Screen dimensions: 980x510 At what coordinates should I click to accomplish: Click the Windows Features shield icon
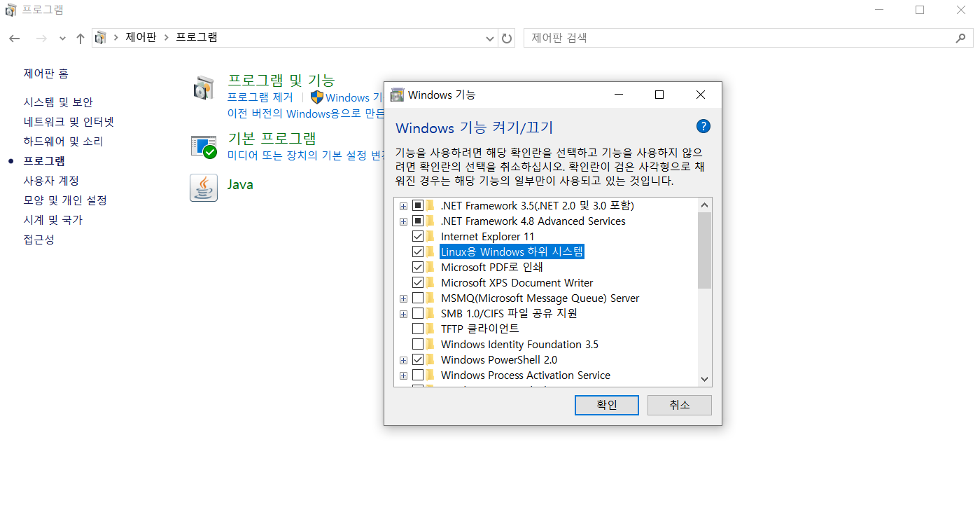[x=317, y=97]
